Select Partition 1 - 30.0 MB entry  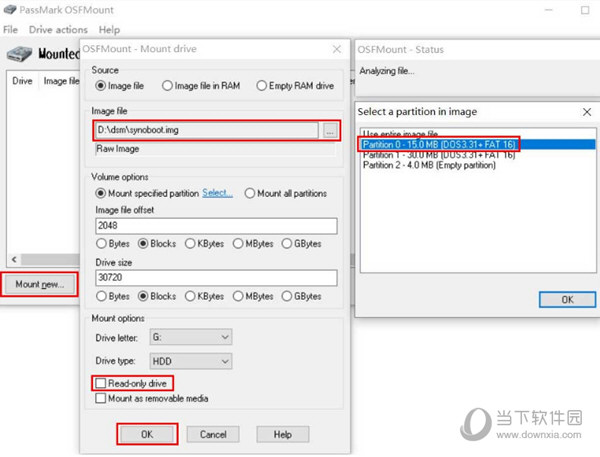(478, 155)
